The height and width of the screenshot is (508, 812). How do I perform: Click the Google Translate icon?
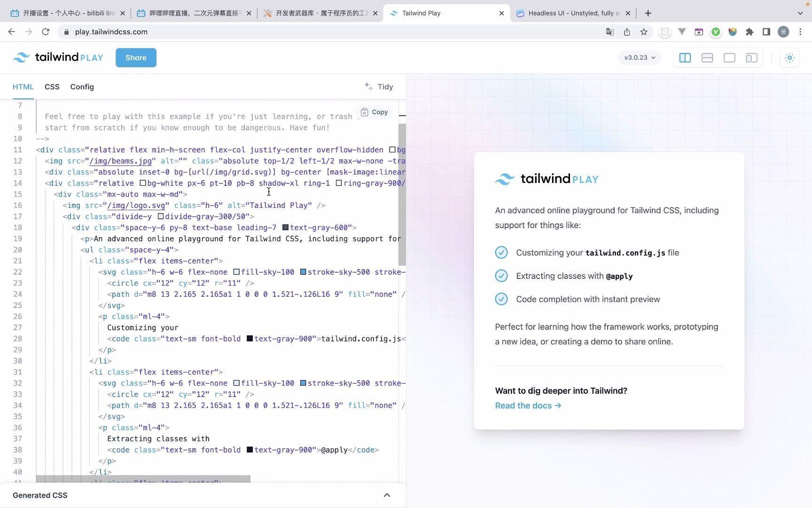coord(610,32)
